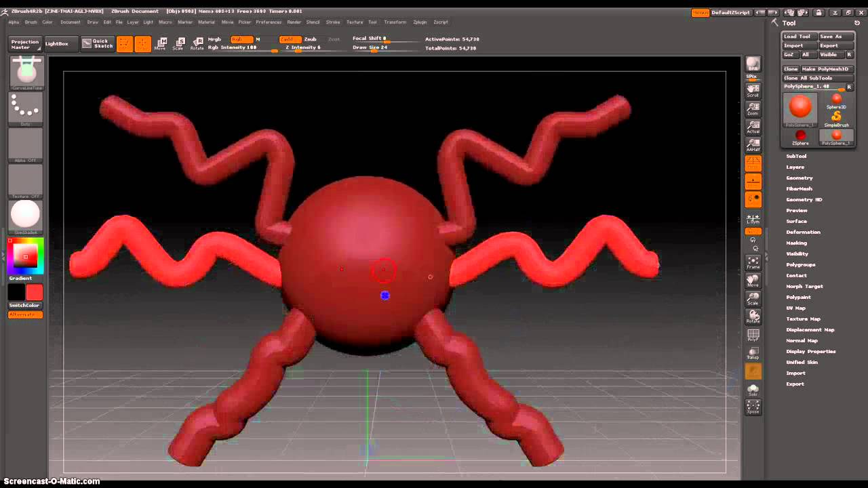
Task: Click the Xpose icon
Action: point(753,407)
